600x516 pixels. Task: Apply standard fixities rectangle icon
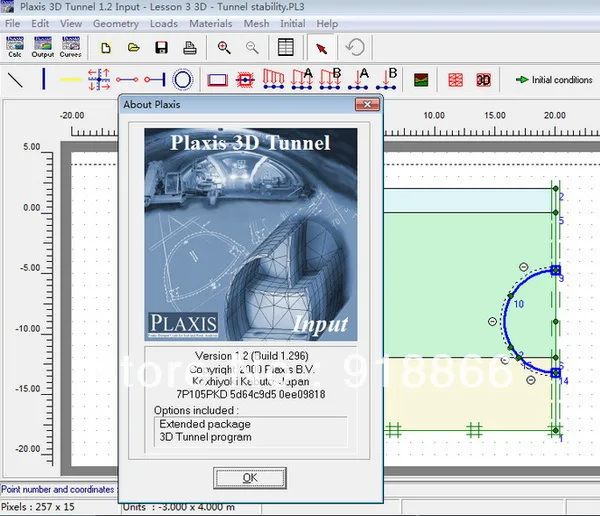tap(217, 80)
